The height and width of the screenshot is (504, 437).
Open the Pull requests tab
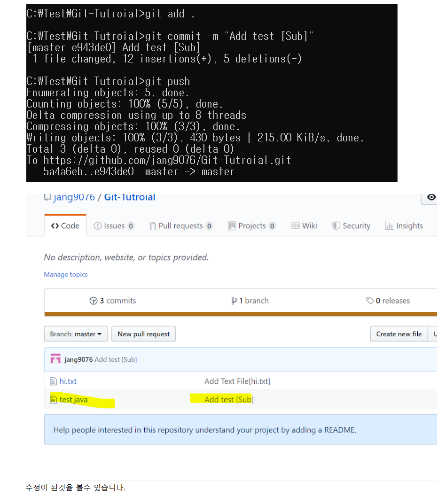click(181, 226)
